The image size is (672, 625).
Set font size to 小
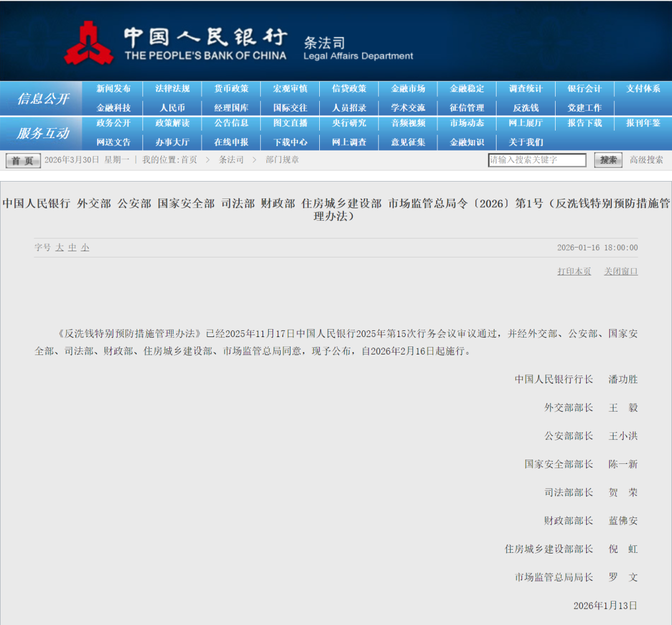click(85, 248)
